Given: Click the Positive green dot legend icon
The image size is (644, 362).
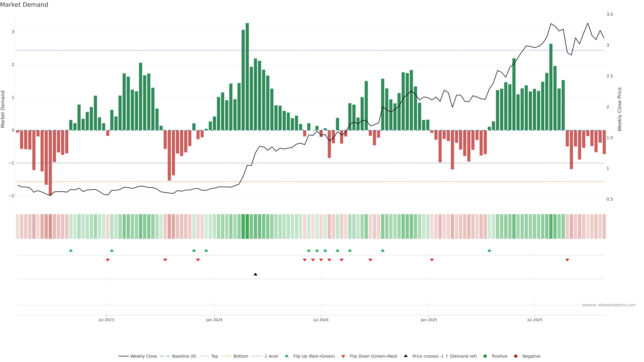Looking at the screenshot, I should pos(485,356).
